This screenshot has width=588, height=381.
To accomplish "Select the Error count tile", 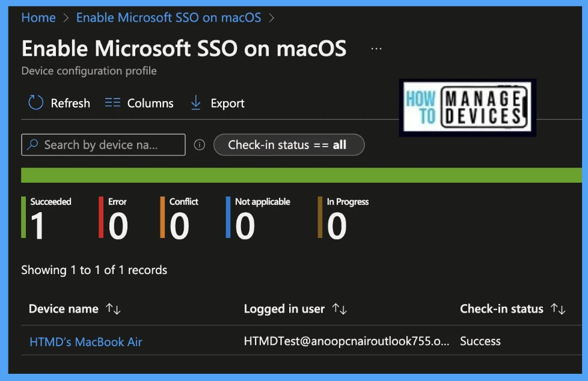I will (114, 218).
